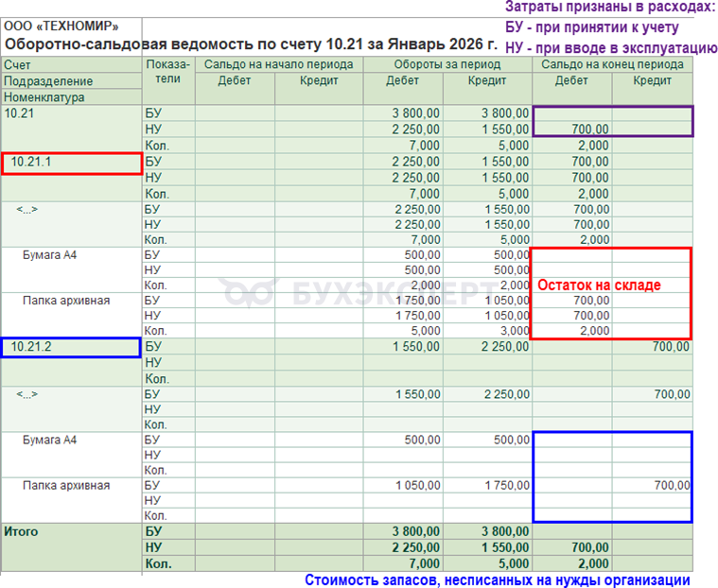Image resolution: width=718 pixels, height=588 pixels.
Task: Click 10.21.1 Папка архивная Кол. credit 3,000
Action: pos(516,331)
